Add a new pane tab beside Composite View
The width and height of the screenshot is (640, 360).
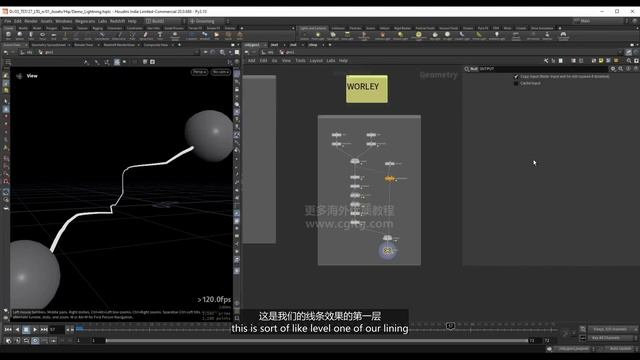point(179,45)
